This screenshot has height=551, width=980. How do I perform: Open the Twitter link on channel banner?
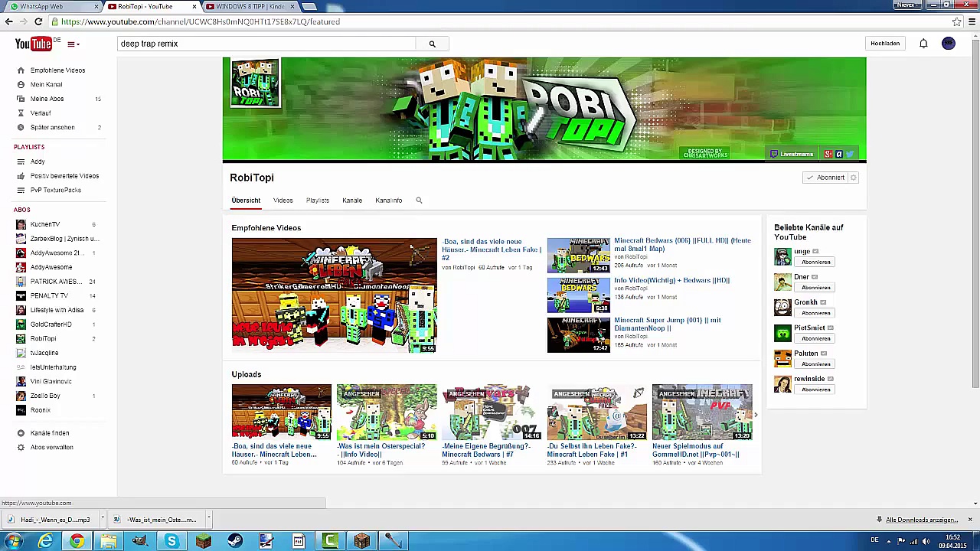click(x=850, y=154)
